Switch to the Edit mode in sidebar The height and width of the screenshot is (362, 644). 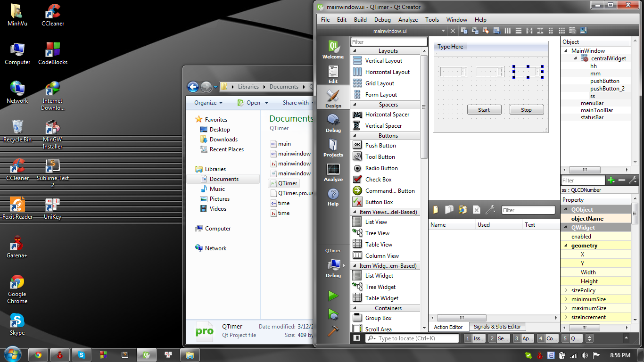click(x=333, y=74)
